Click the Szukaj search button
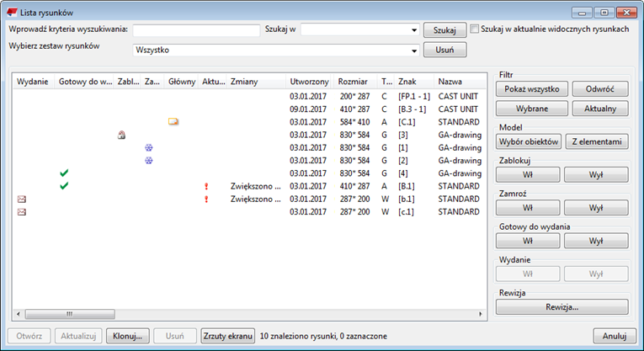Viewport: 644px width, 351px height. [x=444, y=30]
